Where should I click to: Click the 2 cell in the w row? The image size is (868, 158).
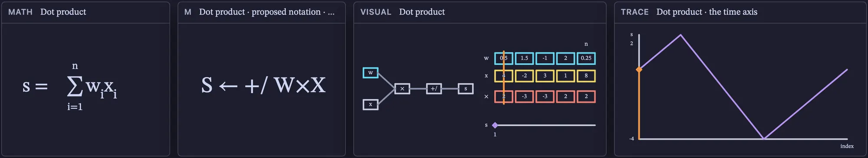(x=566, y=58)
